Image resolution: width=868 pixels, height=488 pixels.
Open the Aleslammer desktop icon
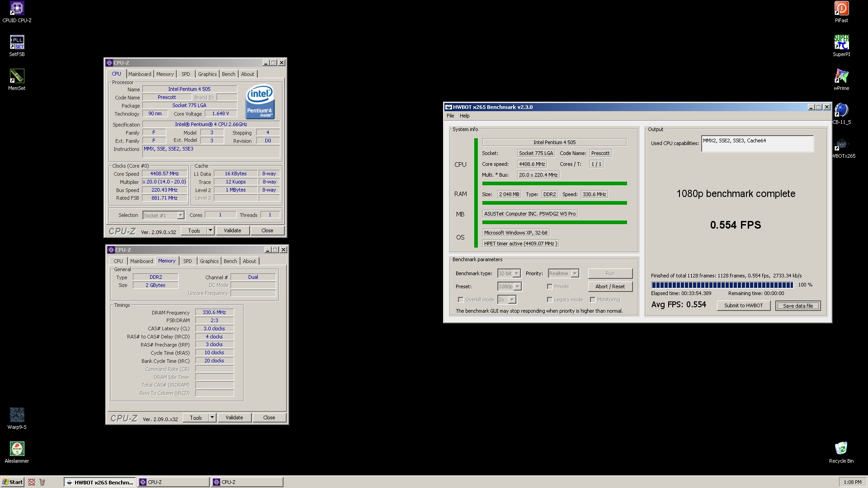[x=17, y=453]
